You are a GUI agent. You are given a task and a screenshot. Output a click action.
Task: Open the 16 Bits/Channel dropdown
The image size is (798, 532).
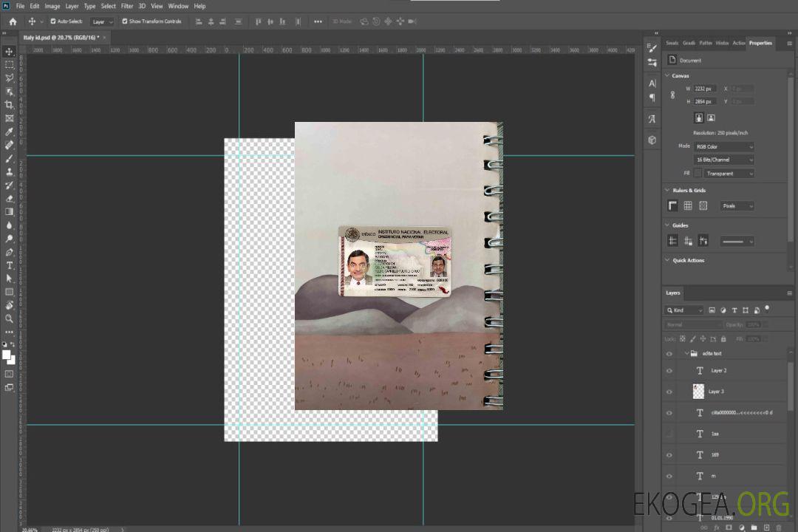pos(723,160)
